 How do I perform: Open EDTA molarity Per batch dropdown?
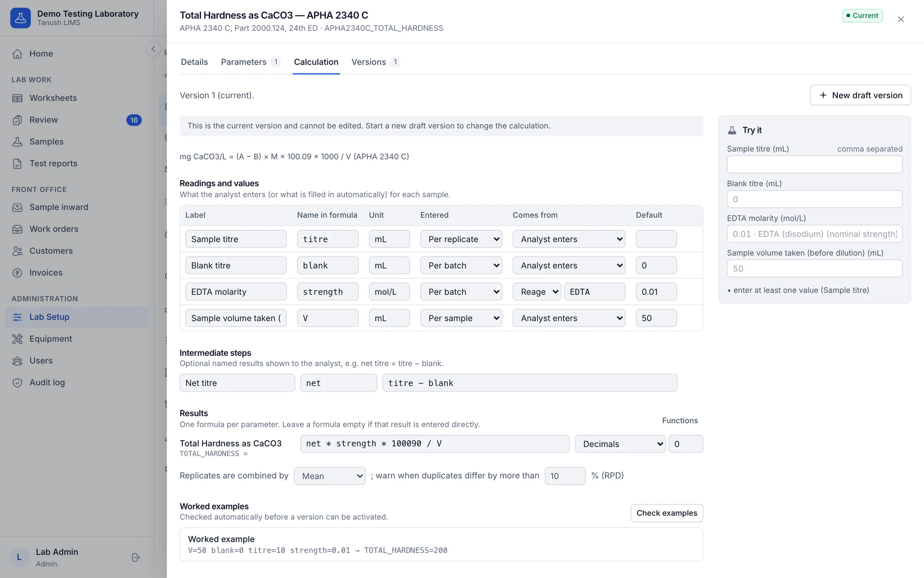point(461,292)
